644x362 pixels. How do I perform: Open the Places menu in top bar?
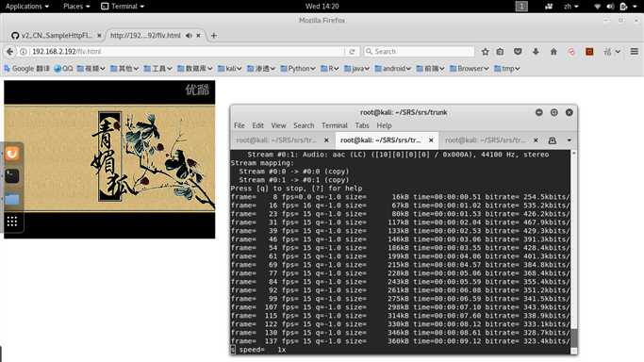point(76,7)
